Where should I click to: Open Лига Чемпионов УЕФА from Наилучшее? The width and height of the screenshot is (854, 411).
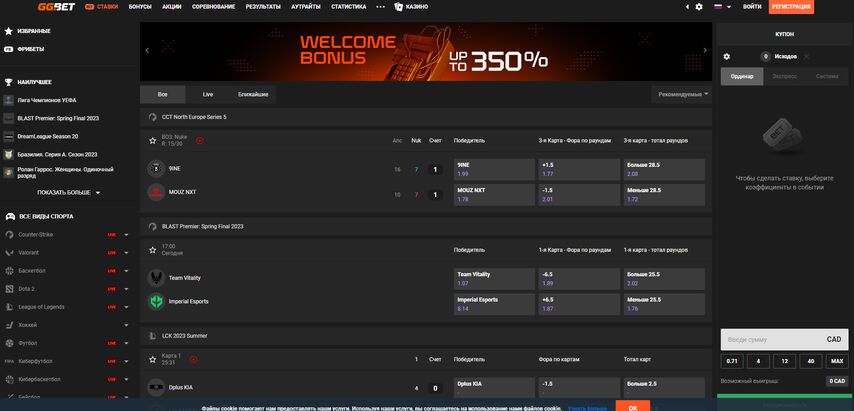(46, 100)
